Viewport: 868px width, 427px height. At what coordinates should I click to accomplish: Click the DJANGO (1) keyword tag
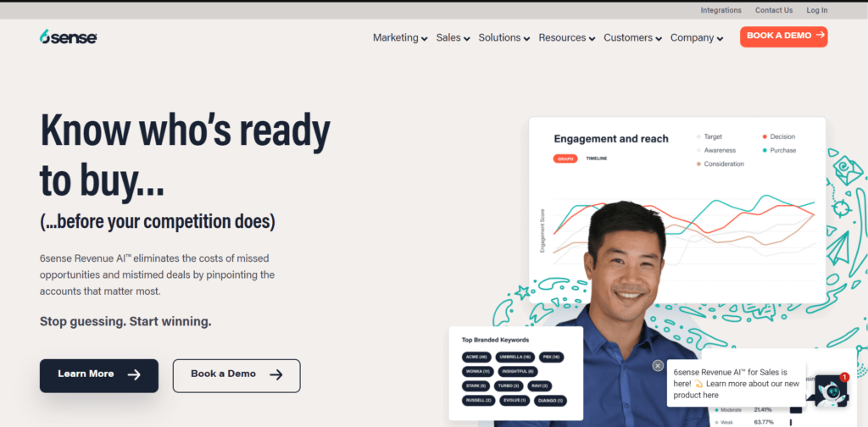click(x=550, y=401)
